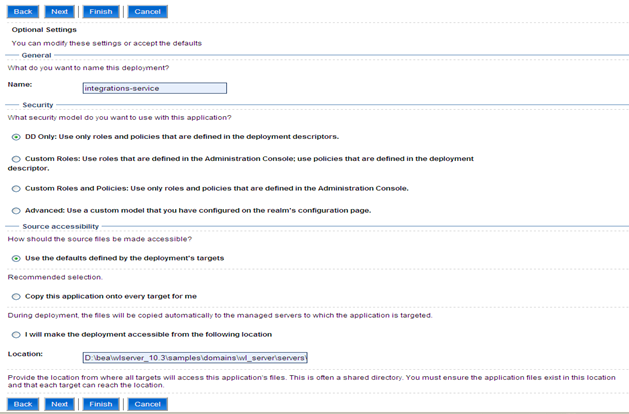This screenshot has height=414, width=629.
Task: Click the 'Name:' field label
Action: click(x=20, y=85)
